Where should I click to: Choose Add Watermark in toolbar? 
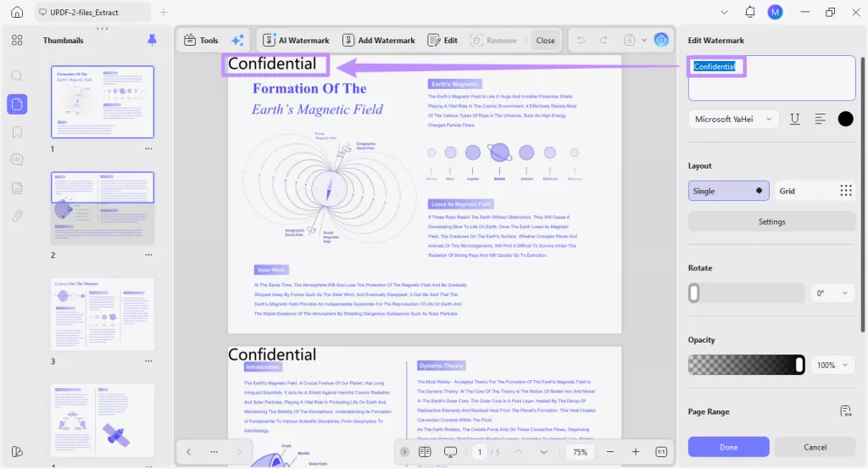(x=379, y=40)
